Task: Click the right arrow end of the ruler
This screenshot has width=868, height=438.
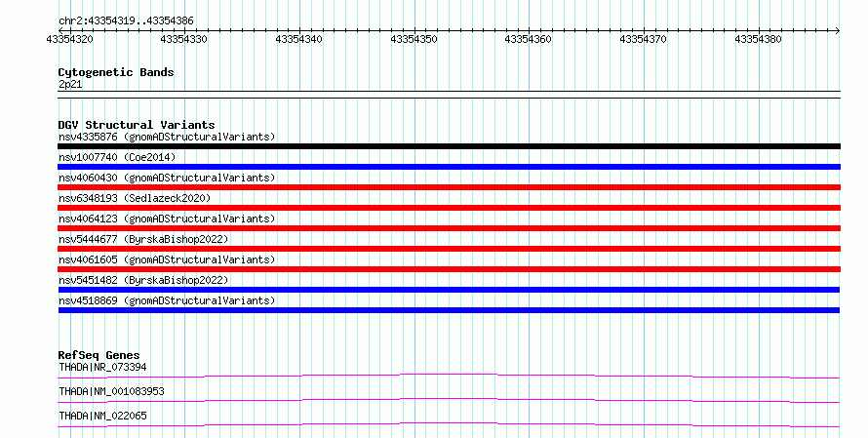Action: [837, 30]
